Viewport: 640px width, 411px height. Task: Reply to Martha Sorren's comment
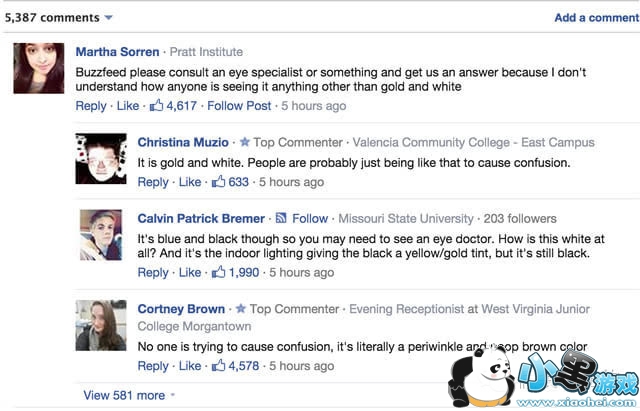[91, 106]
